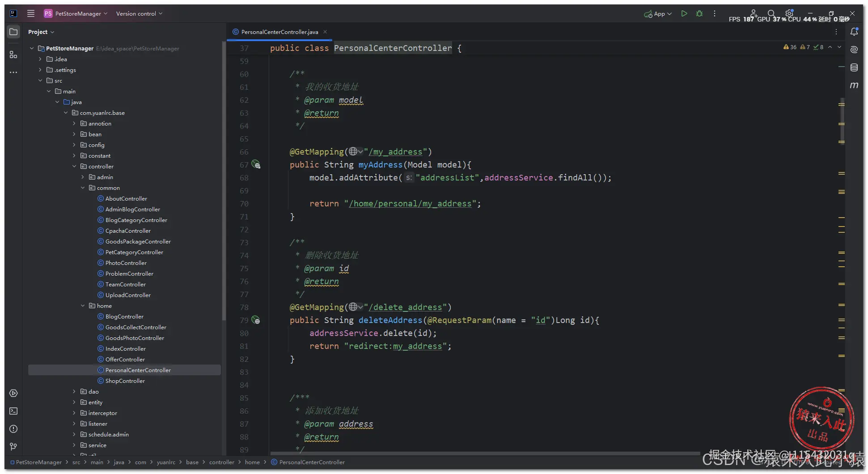The width and height of the screenshot is (868, 474).
Task: Click the 'src' breadcrumb item
Action: 76,462
